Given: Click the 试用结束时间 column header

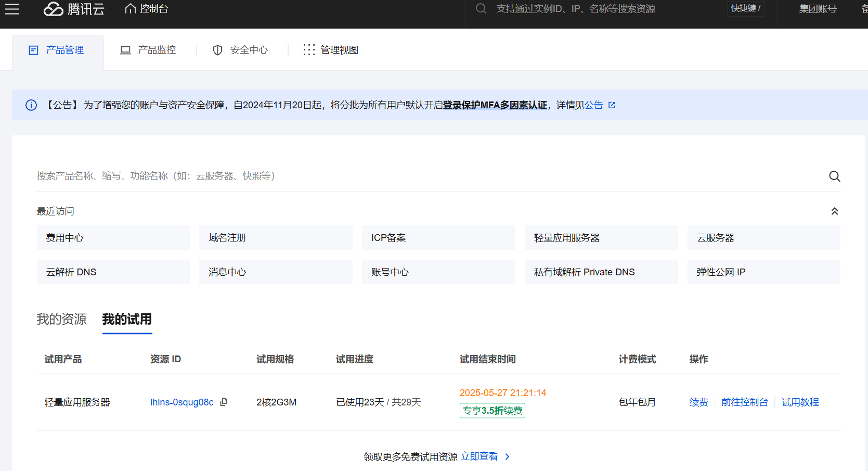Looking at the screenshot, I should [487, 359].
